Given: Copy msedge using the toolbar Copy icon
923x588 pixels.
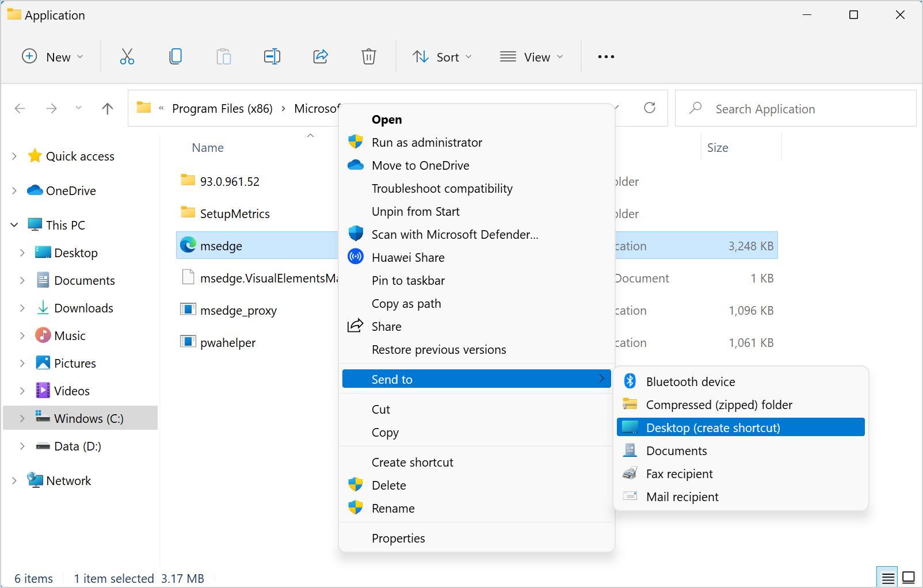Looking at the screenshot, I should (x=176, y=56).
